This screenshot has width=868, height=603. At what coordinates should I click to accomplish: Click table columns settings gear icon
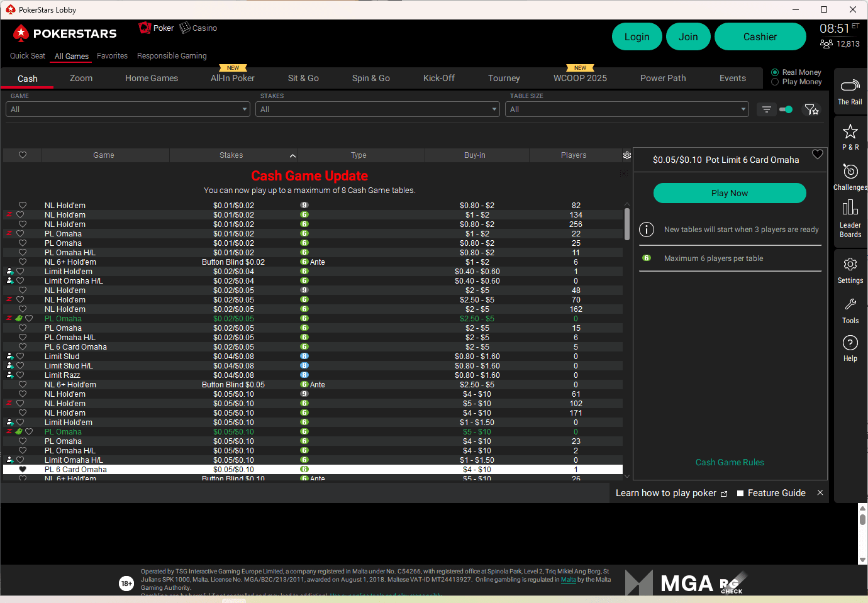pyautogui.click(x=626, y=155)
